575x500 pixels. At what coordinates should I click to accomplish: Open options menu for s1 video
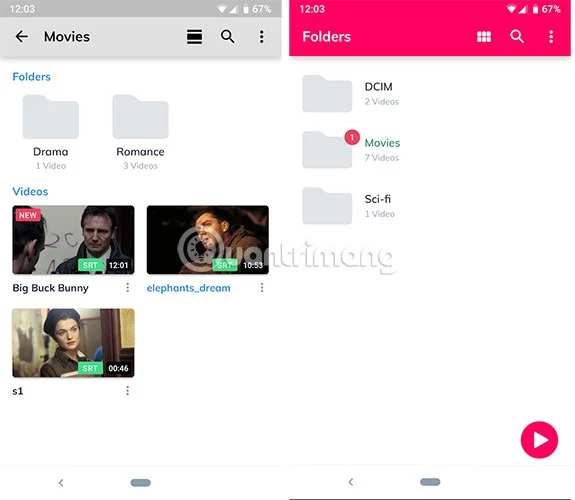coord(128,391)
